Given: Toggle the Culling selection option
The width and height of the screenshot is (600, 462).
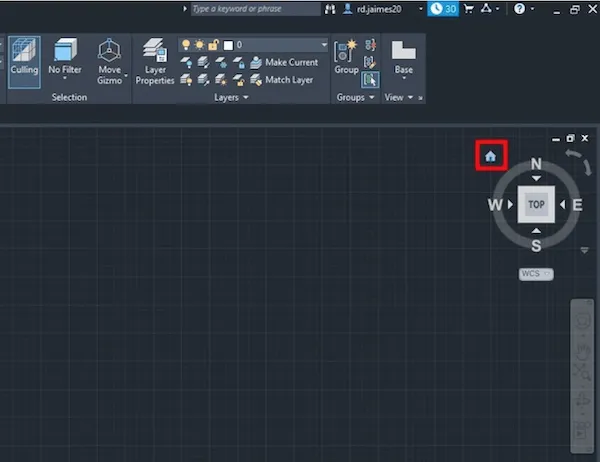Looking at the screenshot, I should pyautogui.click(x=24, y=61).
